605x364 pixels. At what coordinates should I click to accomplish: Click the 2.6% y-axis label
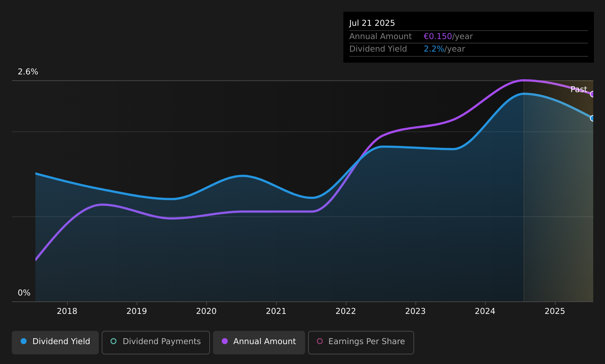tap(28, 72)
